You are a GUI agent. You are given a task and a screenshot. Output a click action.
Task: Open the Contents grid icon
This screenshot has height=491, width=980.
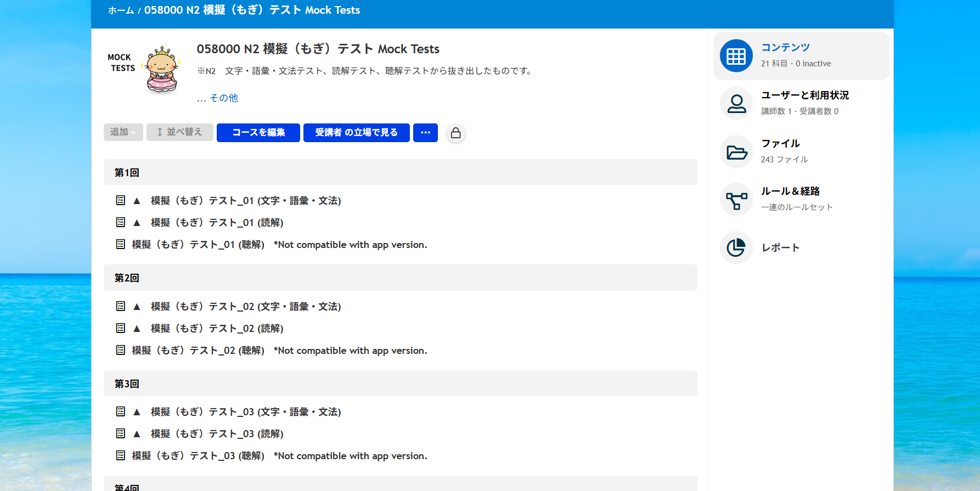[x=736, y=56]
